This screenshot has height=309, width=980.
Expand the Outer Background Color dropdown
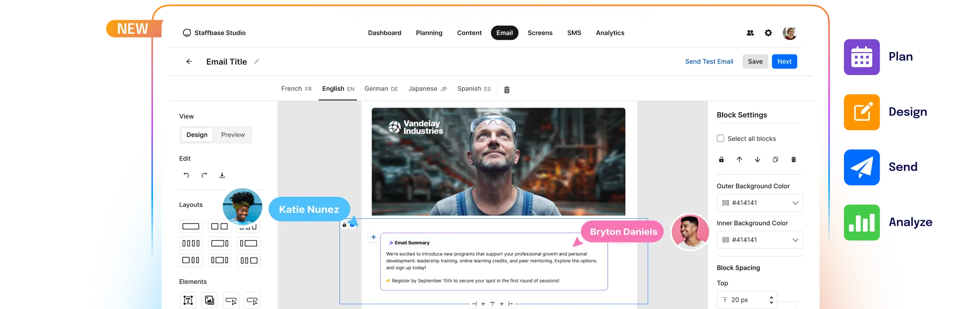tap(795, 203)
